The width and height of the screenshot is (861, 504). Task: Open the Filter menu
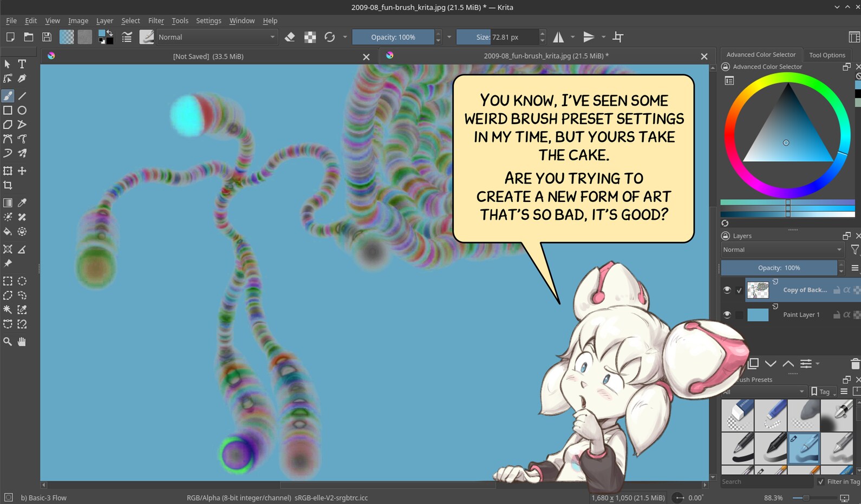pos(156,21)
